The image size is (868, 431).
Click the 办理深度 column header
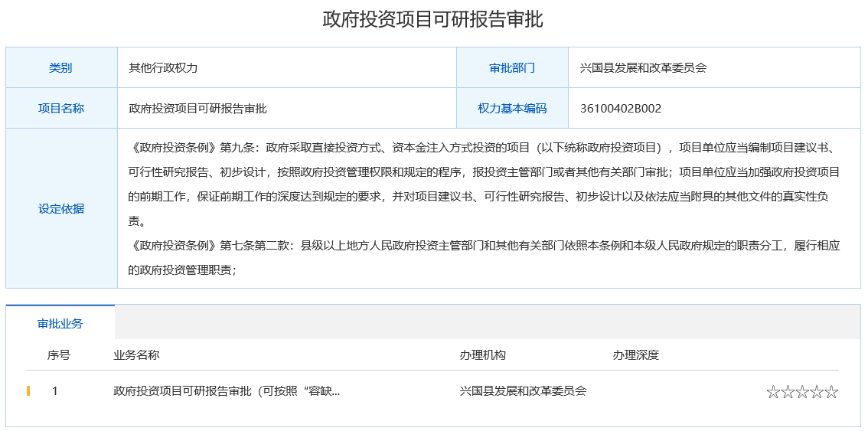(x=635, y=355)
